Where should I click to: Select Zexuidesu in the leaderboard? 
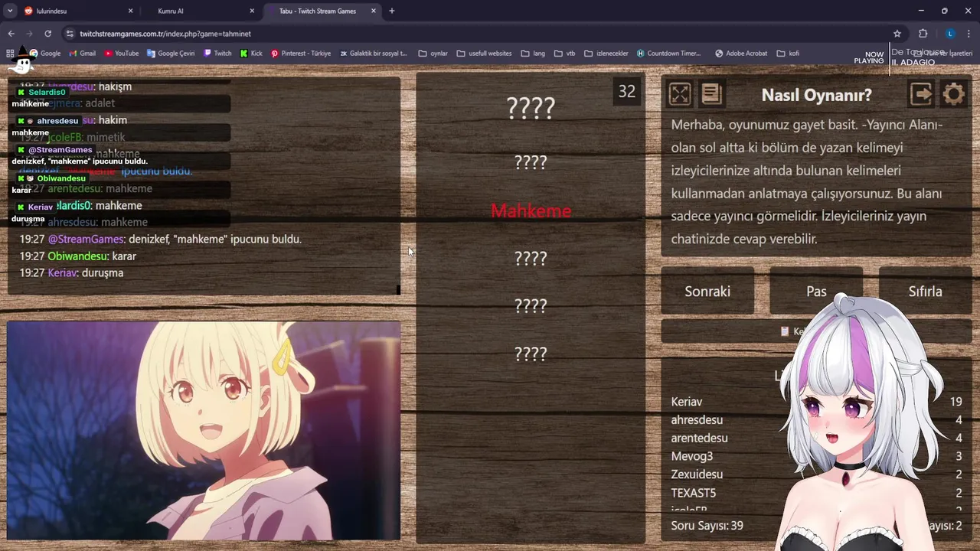click(697, 475)
